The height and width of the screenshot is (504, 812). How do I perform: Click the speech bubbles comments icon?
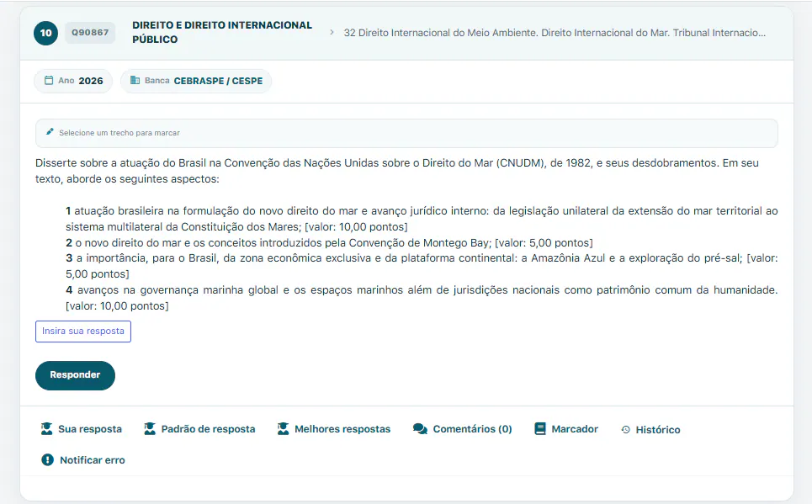click(420, 429)
